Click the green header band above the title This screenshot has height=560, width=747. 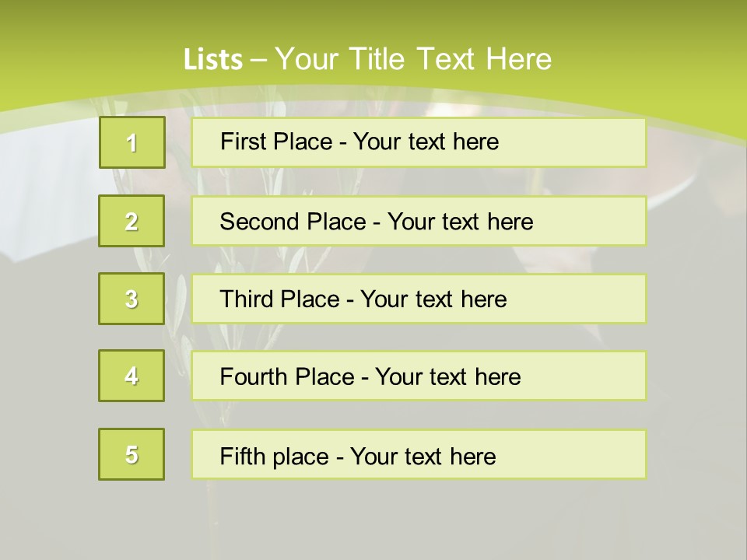373,19
